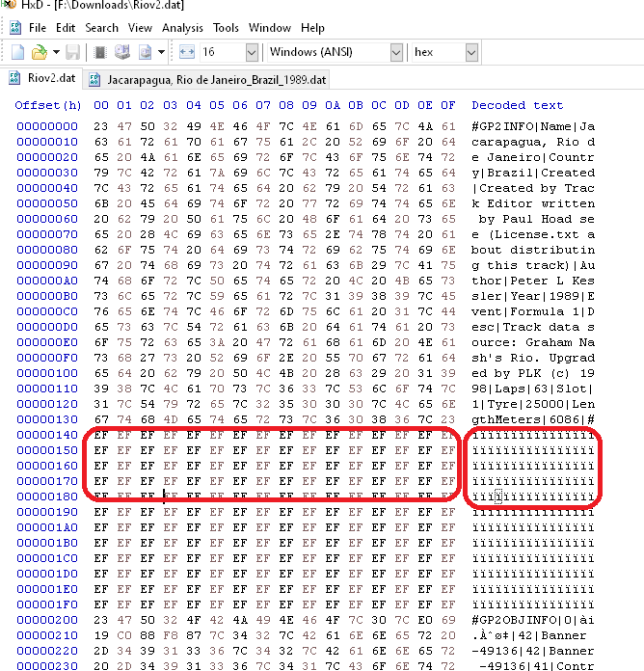Click the Decoded text column header
Image resolution: width=644 pixels, height=671 pixels.
517,105
